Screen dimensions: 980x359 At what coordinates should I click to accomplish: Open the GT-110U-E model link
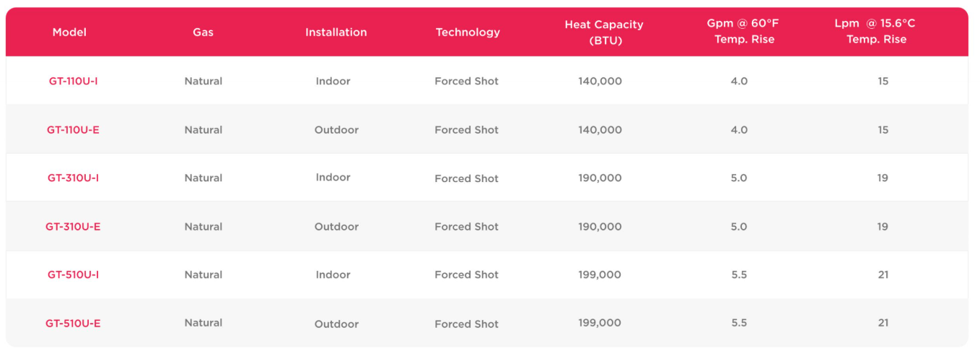(73, 130)
